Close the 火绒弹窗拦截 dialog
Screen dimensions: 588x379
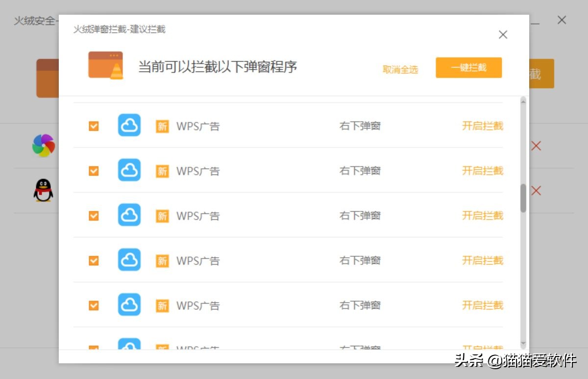(503, 34)
